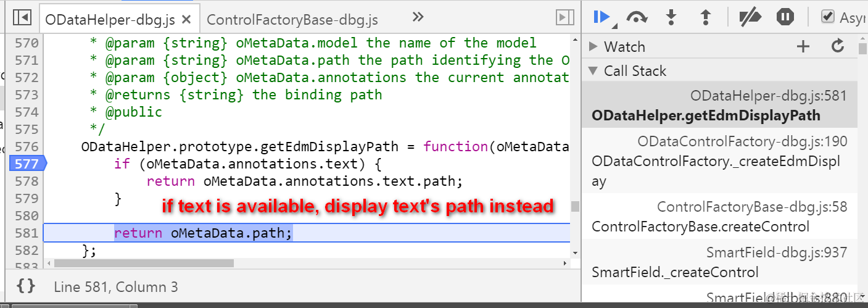Collapse the Call Stack section
868x308 pixels.
point(593,70)
